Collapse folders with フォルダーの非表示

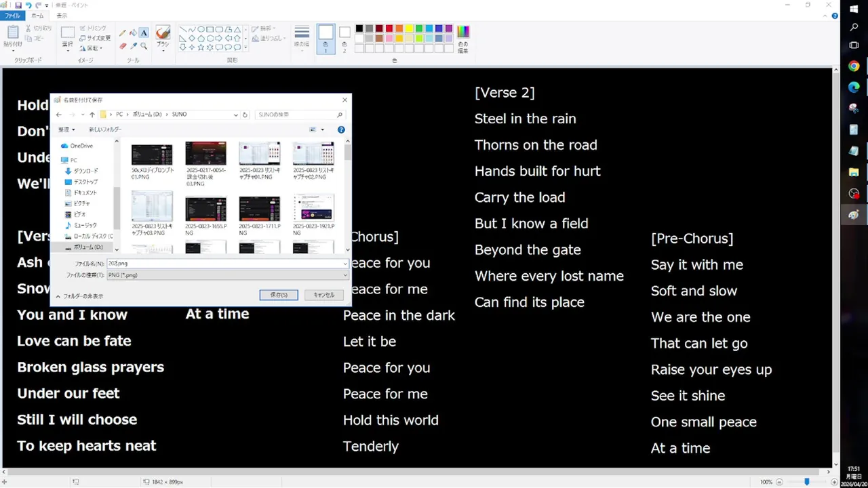coord(79,296)
